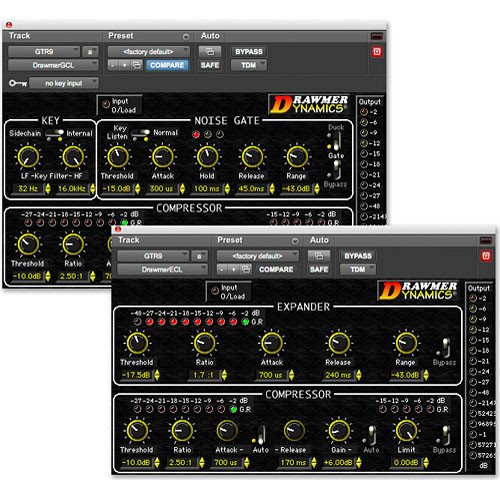Open DrawmerECL plug-in selector dropdown

coord(162,269)
